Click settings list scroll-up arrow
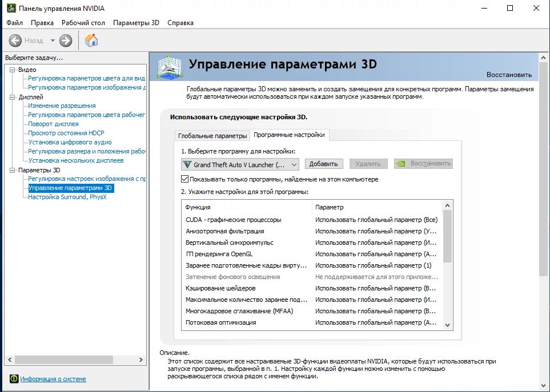The height and width of the screenshot is (392, 550). click(447, 205)
